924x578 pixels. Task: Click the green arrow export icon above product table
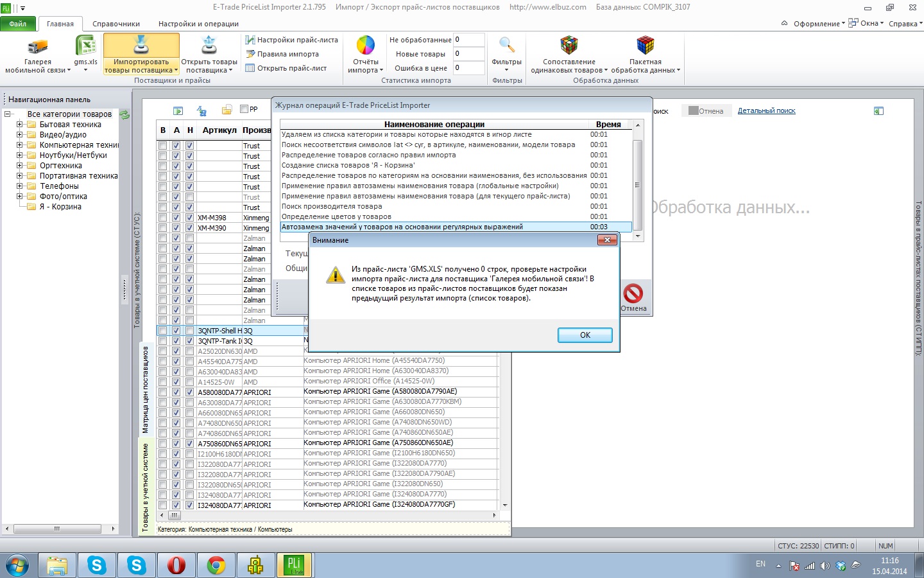pos(178,110)
